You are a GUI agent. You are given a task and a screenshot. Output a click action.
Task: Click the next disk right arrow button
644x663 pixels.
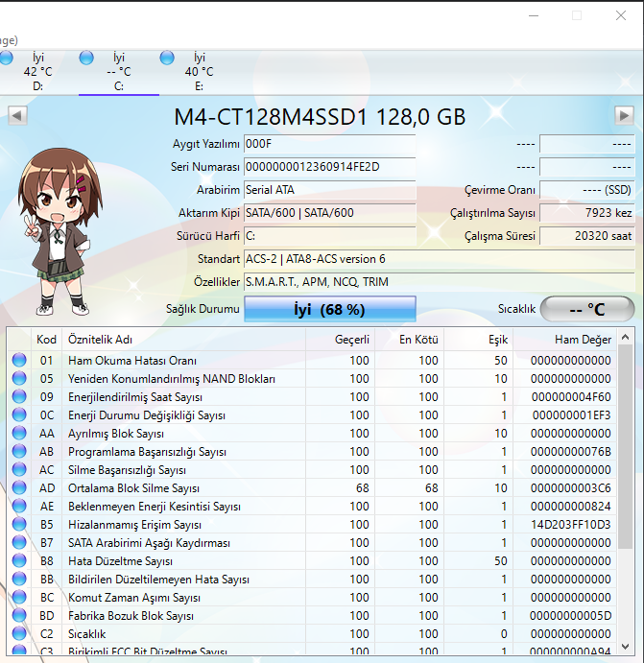pyautogui.click(x=624, y=116)
